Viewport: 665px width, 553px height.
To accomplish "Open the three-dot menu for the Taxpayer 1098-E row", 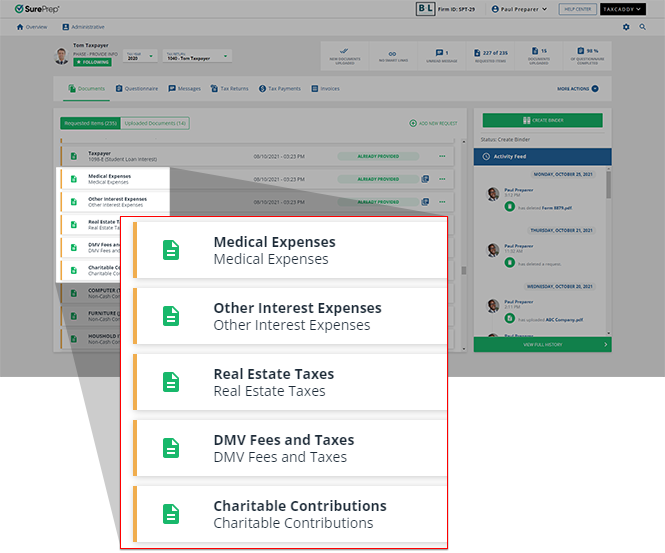I will (x=442, y=157).
